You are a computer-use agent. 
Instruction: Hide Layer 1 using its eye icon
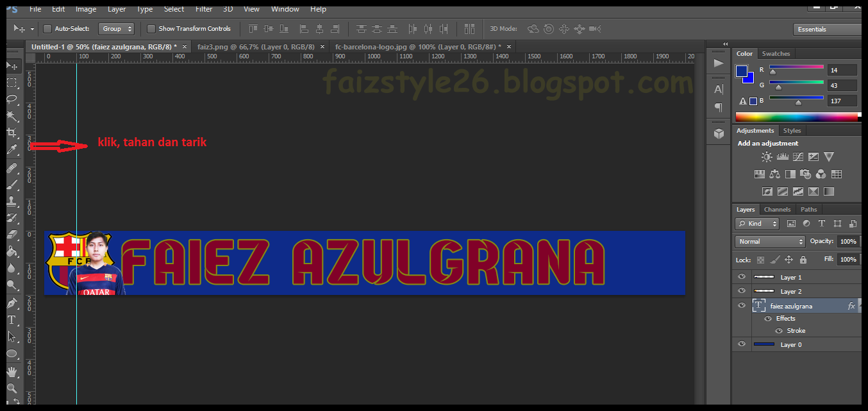[x=742, y=277]
